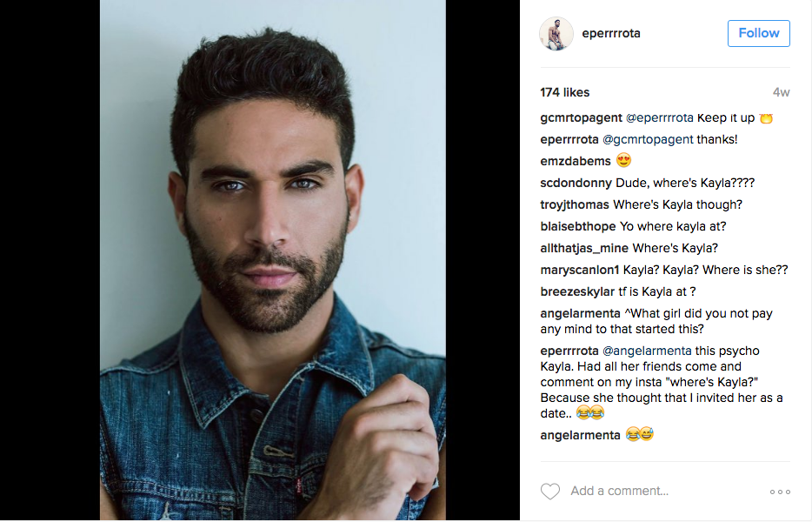The width and height of the screenshot is (812, 522).
Task: Open breezeskylar commenter profile
Action: pos(577,291)
